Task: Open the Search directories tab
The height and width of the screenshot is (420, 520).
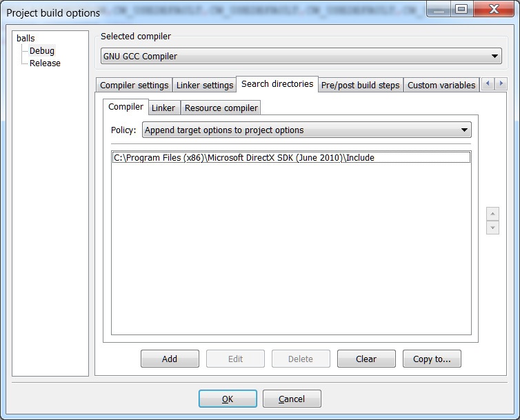Action: click(277, 84)
